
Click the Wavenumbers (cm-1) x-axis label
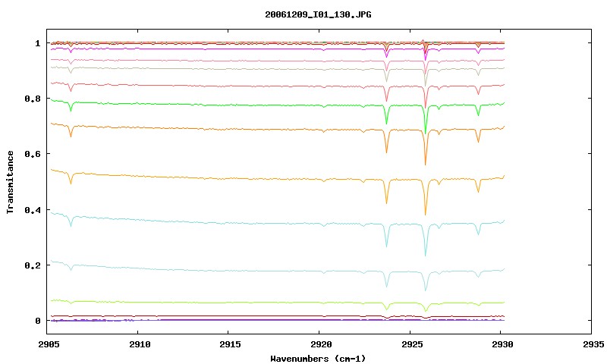(318, 359)
